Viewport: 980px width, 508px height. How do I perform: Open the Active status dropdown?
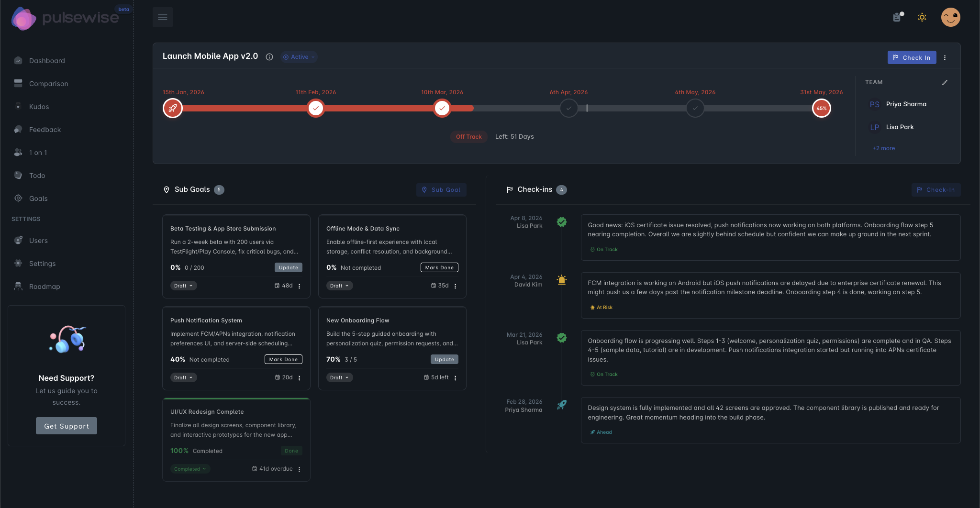pyautogui.click(x=298, y=57)
